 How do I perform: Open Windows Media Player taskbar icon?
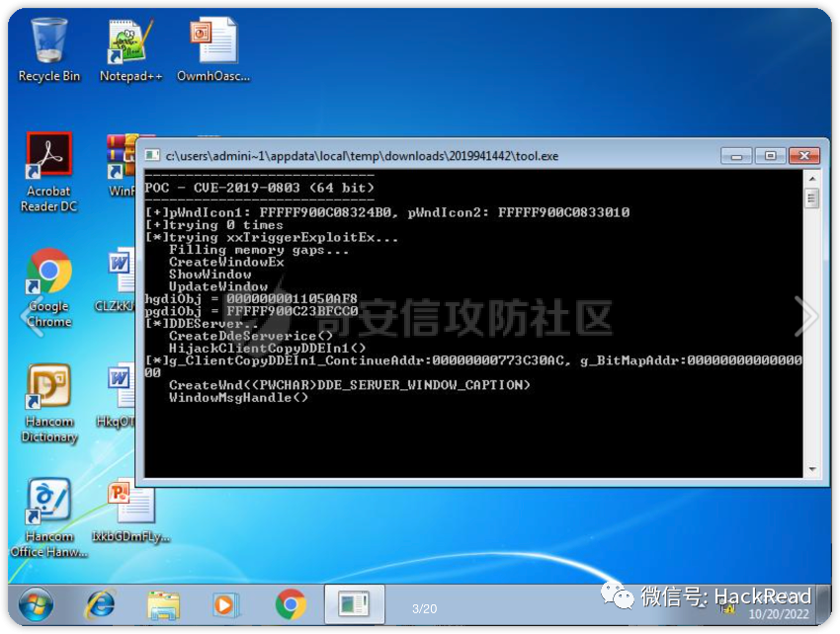[225, 605]
